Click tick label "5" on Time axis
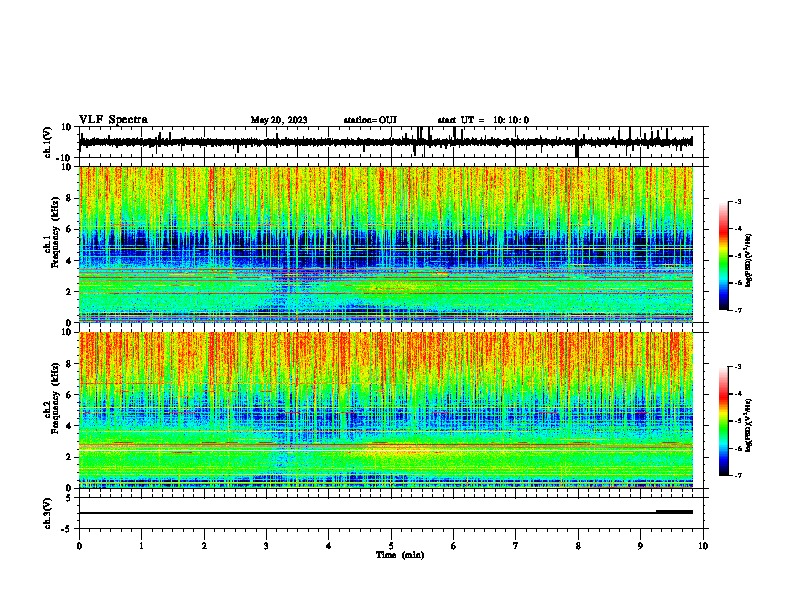The width and height of the screenshot is (792, 612). [391, 546]
